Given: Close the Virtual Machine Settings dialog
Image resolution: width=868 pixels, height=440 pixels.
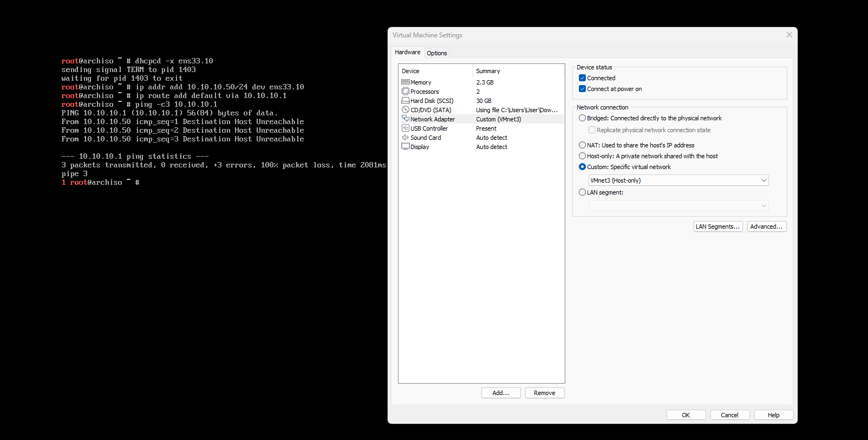Looking at the screenshot, I should click(789, 35).
